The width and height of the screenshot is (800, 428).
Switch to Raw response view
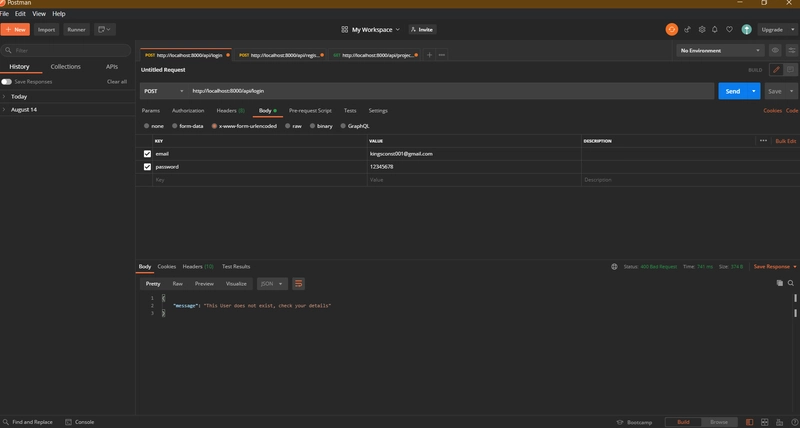[178, 284]
